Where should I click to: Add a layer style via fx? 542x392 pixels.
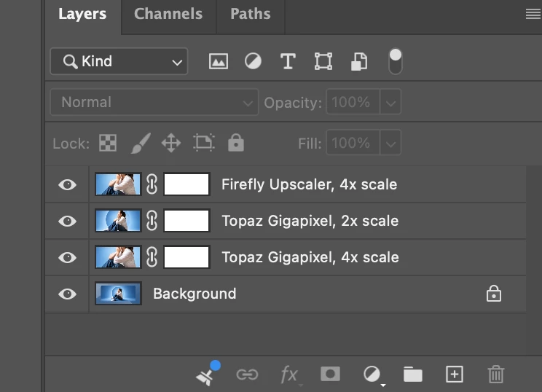click(290, 375)
